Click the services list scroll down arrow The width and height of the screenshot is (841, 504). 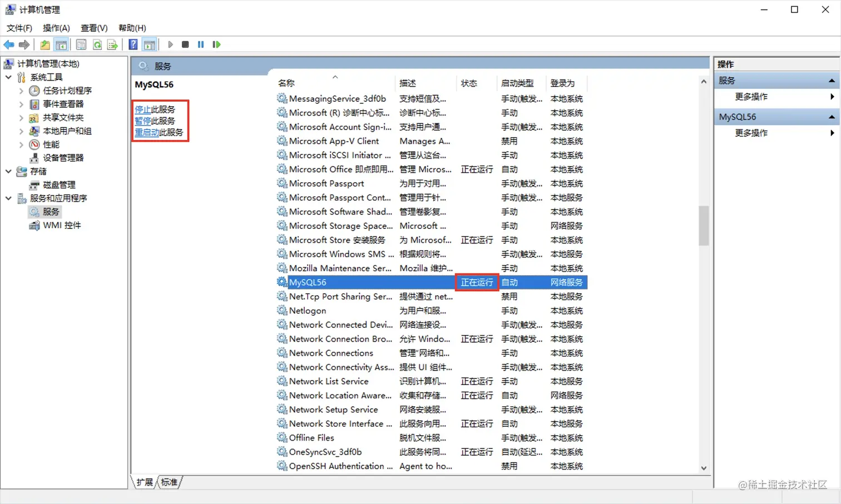point(704,468)
